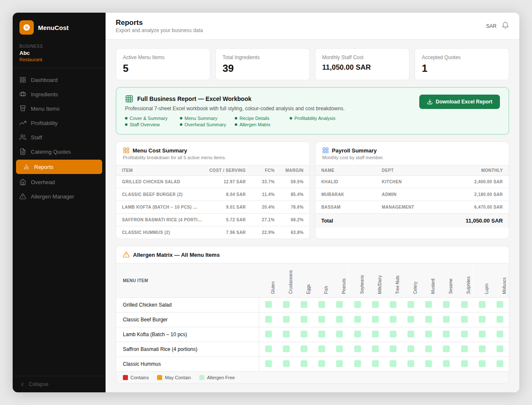Click the Overhead Summary sheet label

205,125
